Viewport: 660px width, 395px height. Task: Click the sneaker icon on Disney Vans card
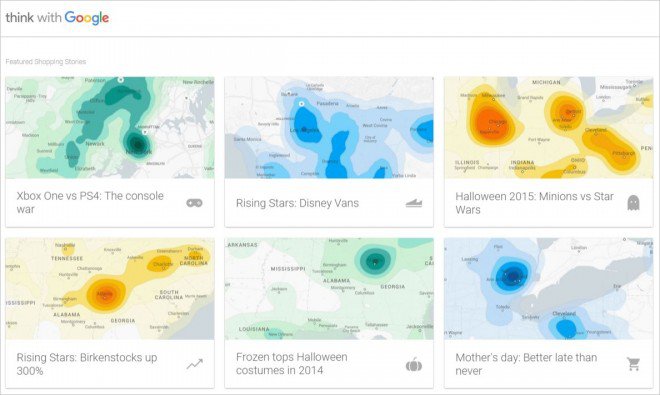[x=414, y=203]
